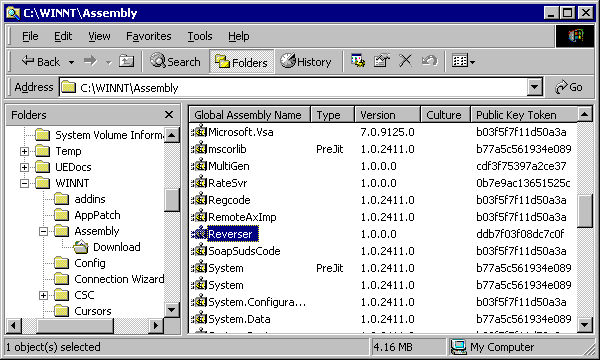Click the Move To toolbar icon
600x360 pixels.
358,61
